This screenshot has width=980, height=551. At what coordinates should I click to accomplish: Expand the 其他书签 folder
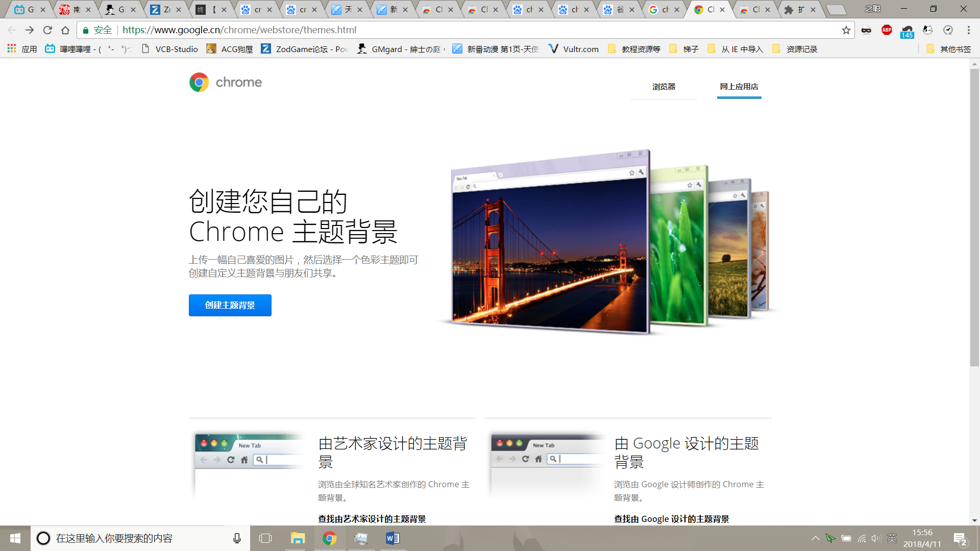point(949,49)
